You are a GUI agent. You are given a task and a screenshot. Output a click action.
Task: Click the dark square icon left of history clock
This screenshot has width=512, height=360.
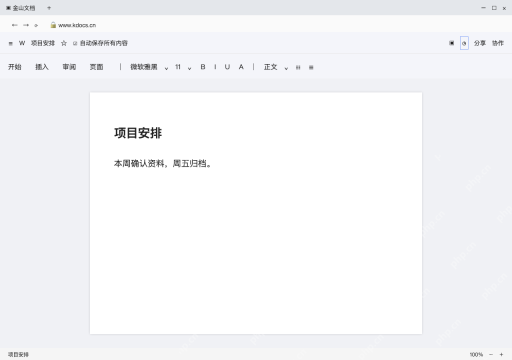coord(452,43)
